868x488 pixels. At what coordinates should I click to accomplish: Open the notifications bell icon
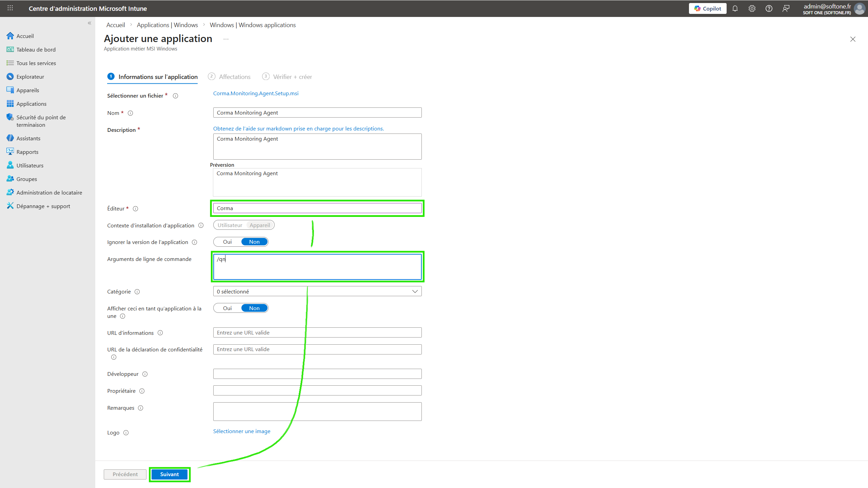click(735, 9)
